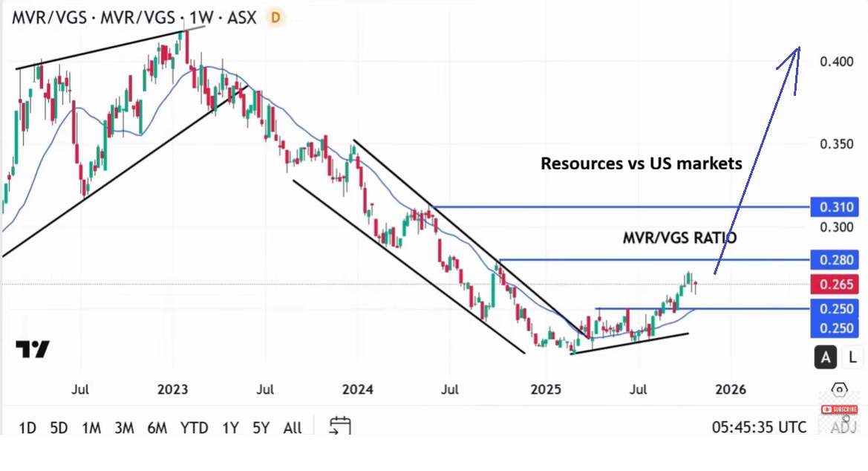Toggle log scale with the L button
The image size is (868, 471).
(852, 357)
